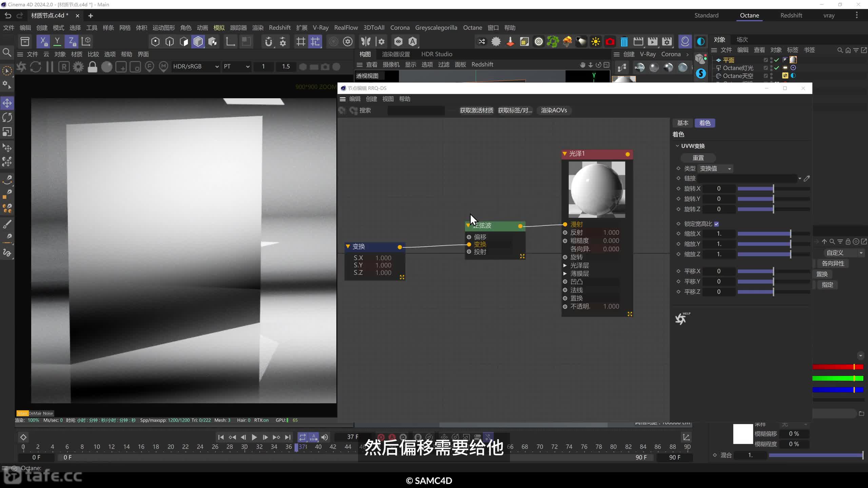Click the 获取激活材质 button
This screenshot has width=868, height=488.
pos(476,110)
